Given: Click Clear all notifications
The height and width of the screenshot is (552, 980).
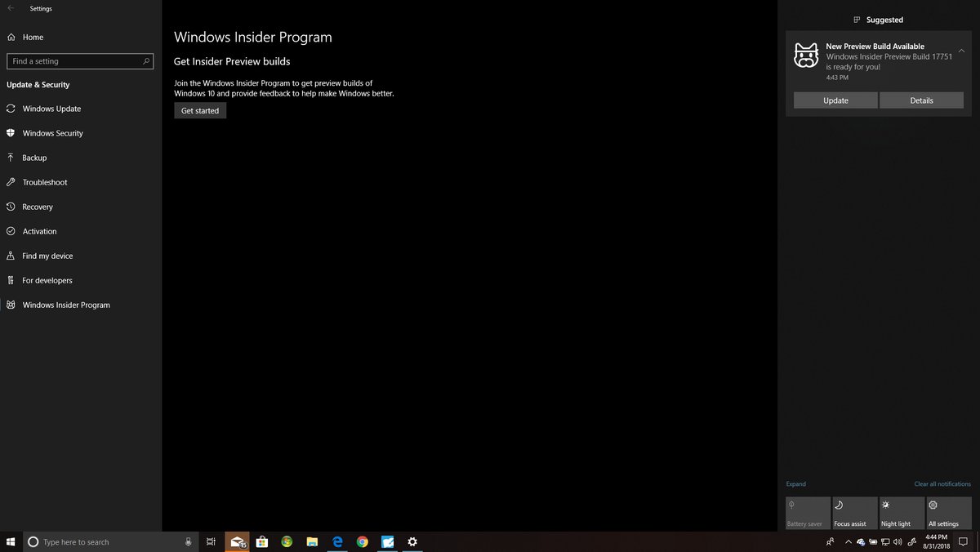Looking at the screenshot, I should click(942, 484).
